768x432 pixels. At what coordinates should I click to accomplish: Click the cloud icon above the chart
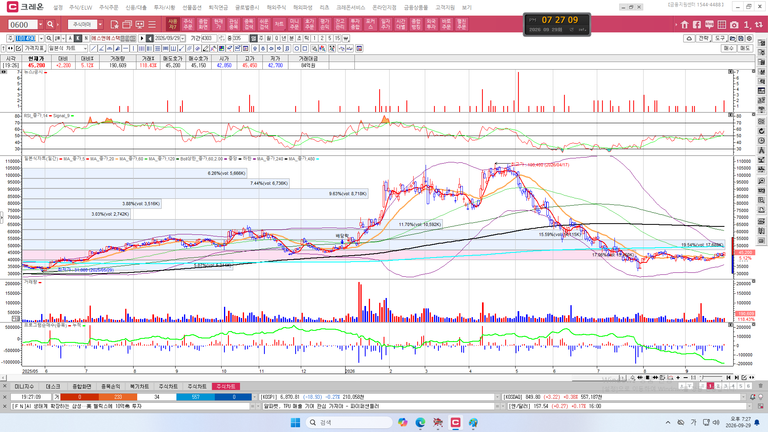pos(689,38)
